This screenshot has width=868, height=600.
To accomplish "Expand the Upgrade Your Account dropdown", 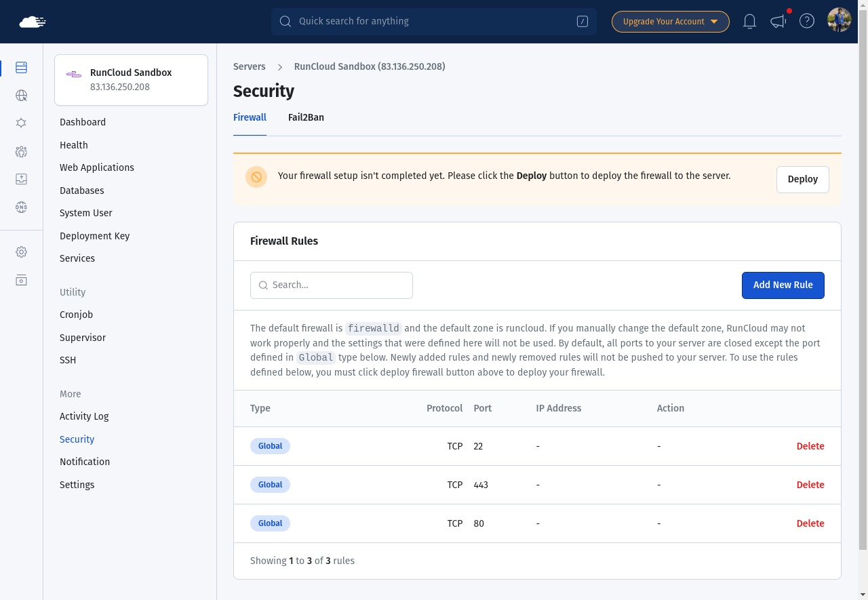I will (670, 22).
